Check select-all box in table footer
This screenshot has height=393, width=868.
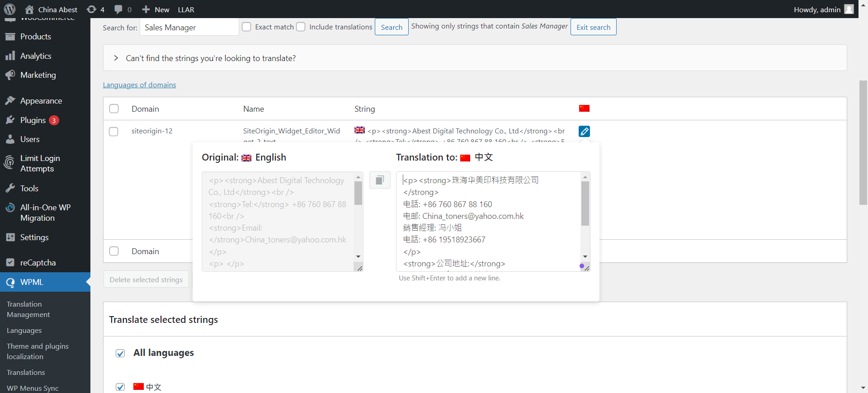click(114, 251)
